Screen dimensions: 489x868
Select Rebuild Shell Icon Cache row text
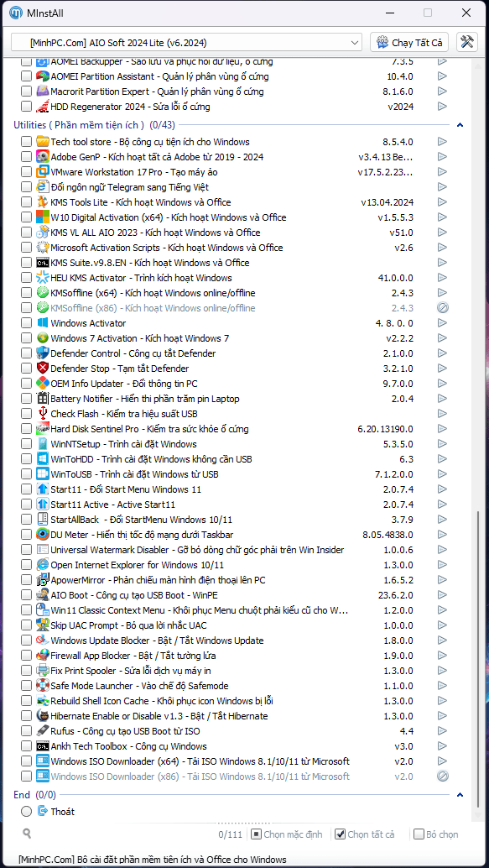pos(162,701)
